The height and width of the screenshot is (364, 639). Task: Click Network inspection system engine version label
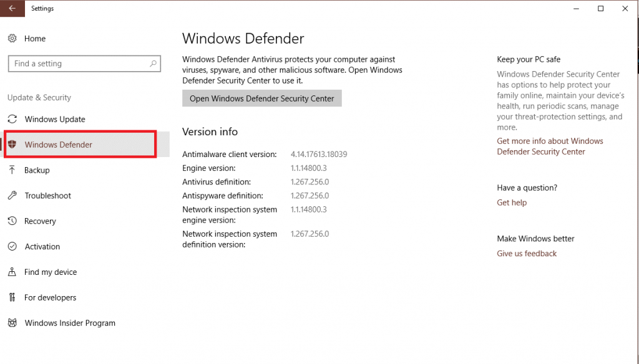[x=230, y=214]
